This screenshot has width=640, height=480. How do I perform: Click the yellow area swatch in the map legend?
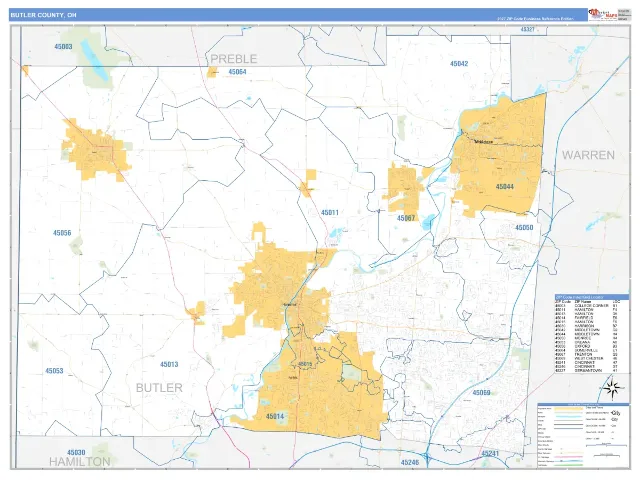[569, 408]
